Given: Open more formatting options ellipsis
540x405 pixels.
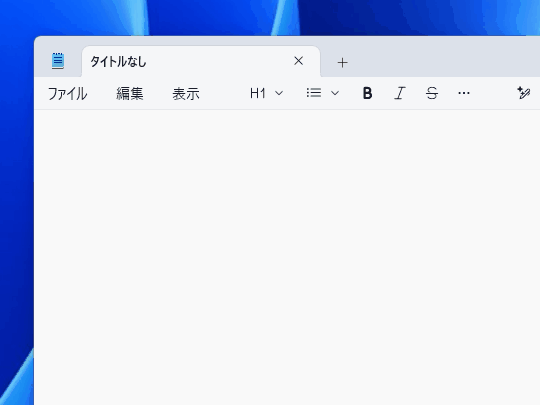Looking at the screenshot, I should point(464,93).
